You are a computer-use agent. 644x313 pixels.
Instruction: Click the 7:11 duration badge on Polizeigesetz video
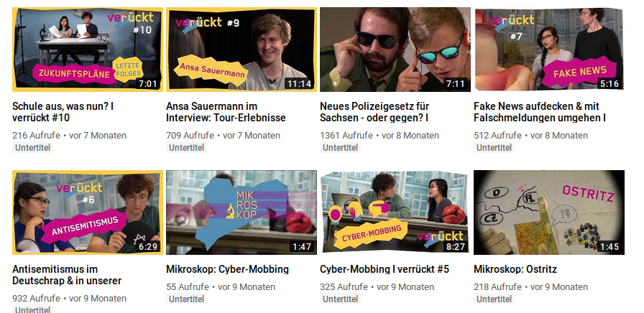tap(456, 84)
